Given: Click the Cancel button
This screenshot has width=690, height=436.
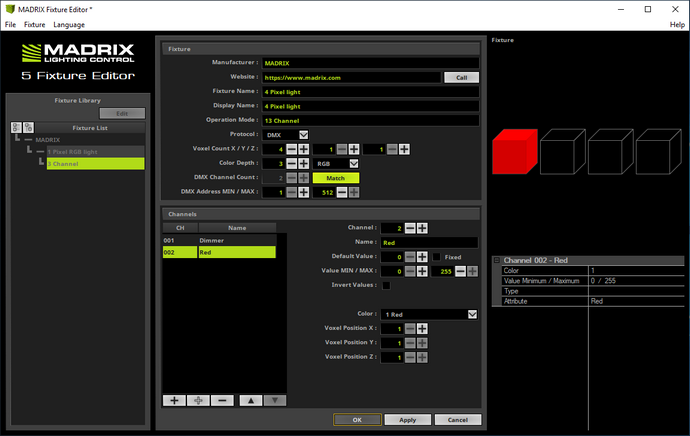Looking at the screenshot, I should pyautogui.click(x=458, y=420).
